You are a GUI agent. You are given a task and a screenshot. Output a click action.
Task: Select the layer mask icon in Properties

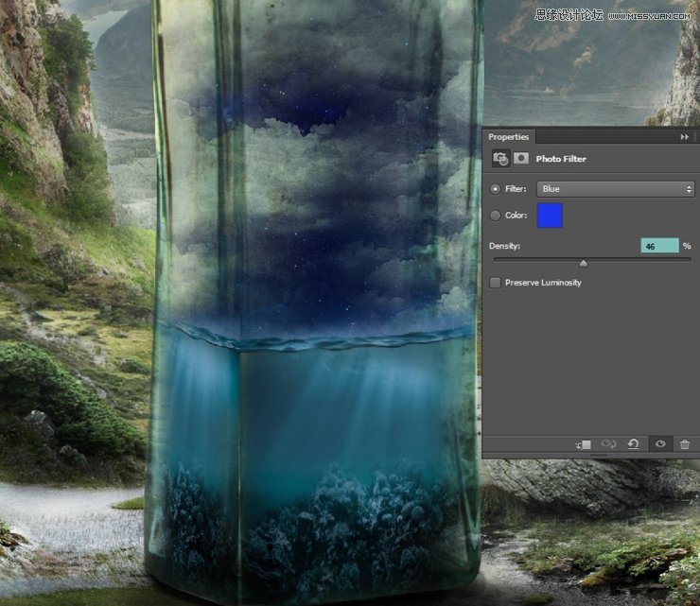[521, 158]
